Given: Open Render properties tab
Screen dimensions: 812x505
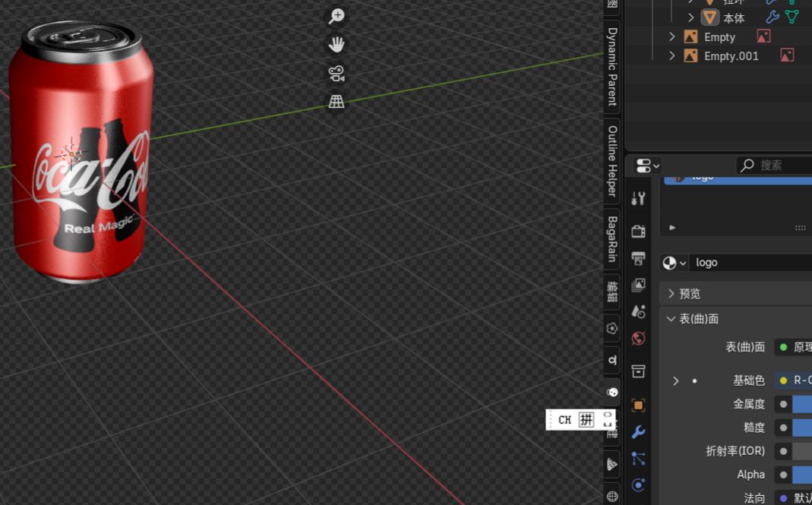Looking at the screenshot, I should (x=638, y=231).
